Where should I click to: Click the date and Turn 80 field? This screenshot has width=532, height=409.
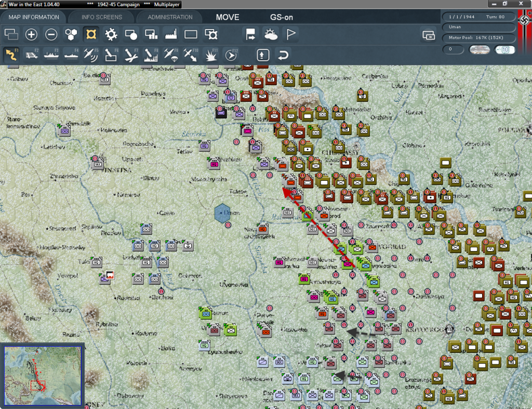(478, 17)
